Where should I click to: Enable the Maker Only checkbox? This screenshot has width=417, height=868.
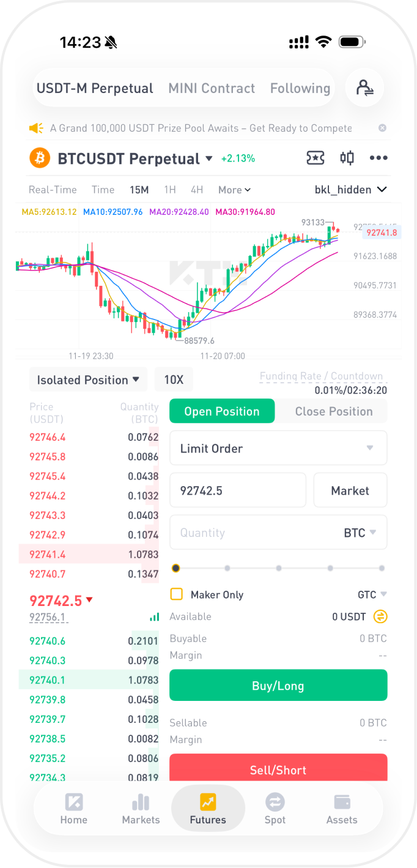[177, 594]
